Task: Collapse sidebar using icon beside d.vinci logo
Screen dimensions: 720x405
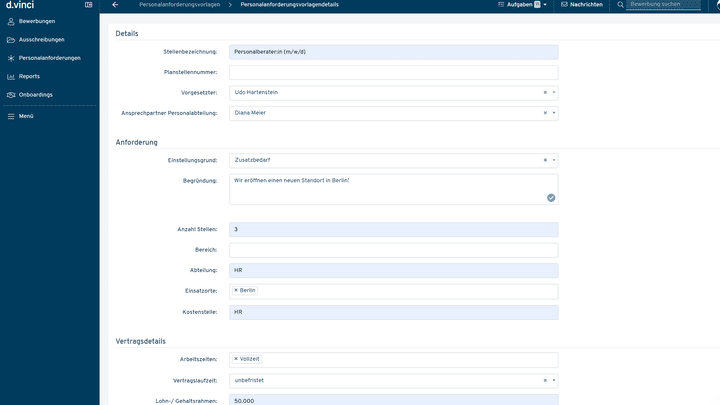Action: (x=89, y=5)
